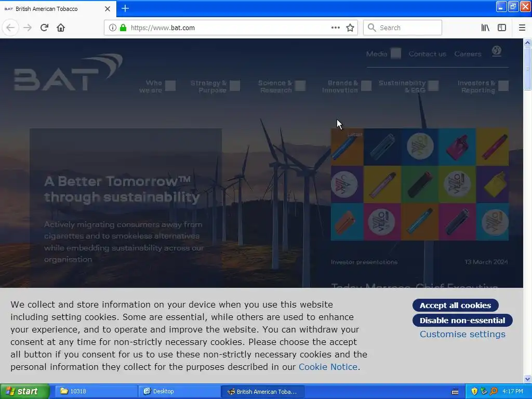Open the page actions three-dot menu

(x=335, y=28)
